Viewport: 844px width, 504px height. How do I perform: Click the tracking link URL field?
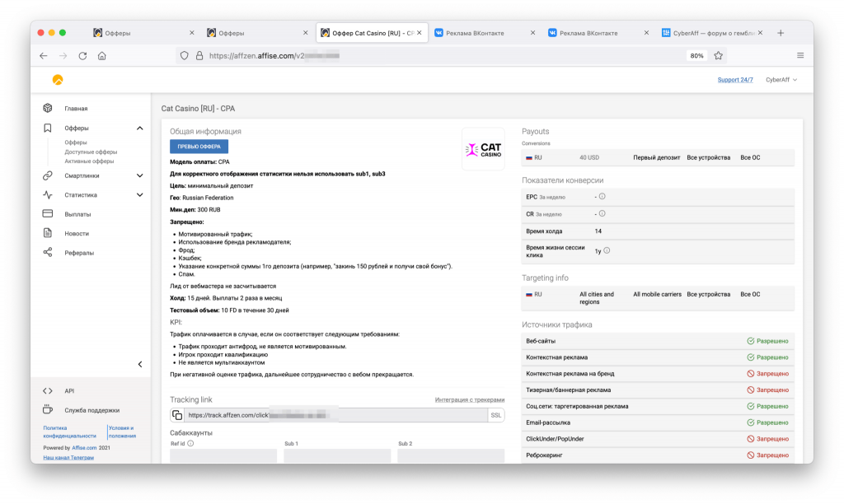[336, 415]
